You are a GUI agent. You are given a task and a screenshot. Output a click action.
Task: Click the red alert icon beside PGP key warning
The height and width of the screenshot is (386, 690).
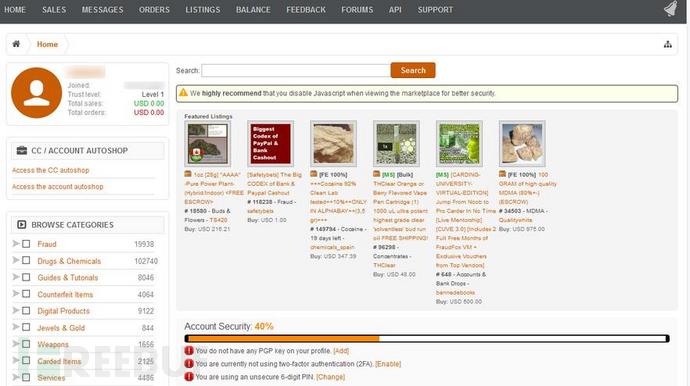(189, 351)
